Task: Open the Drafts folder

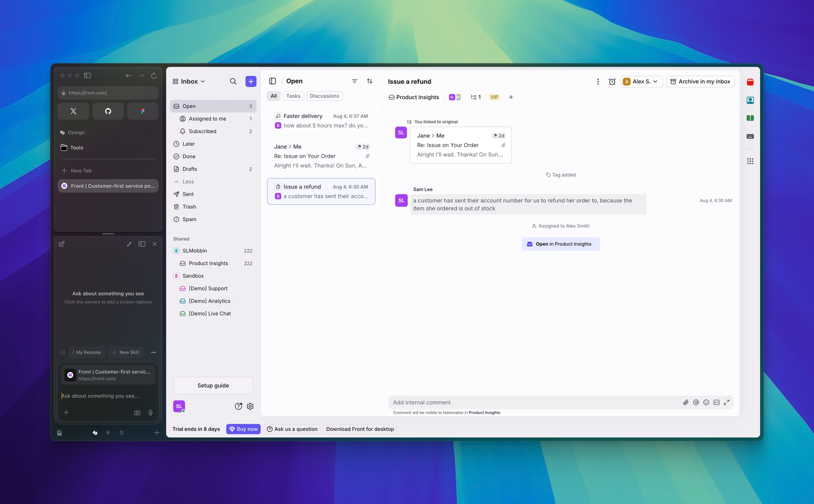Action: [x=213, y=169]
